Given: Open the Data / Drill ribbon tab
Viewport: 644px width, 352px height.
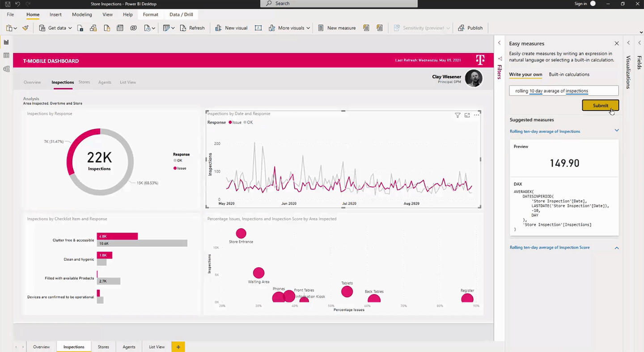Looking at the screenshot, I should tap(181, 14).
